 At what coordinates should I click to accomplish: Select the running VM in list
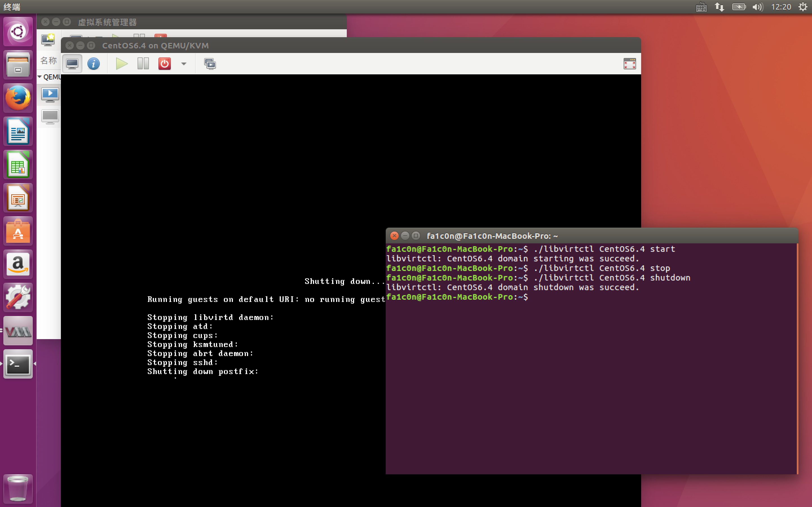click(50, 95)
